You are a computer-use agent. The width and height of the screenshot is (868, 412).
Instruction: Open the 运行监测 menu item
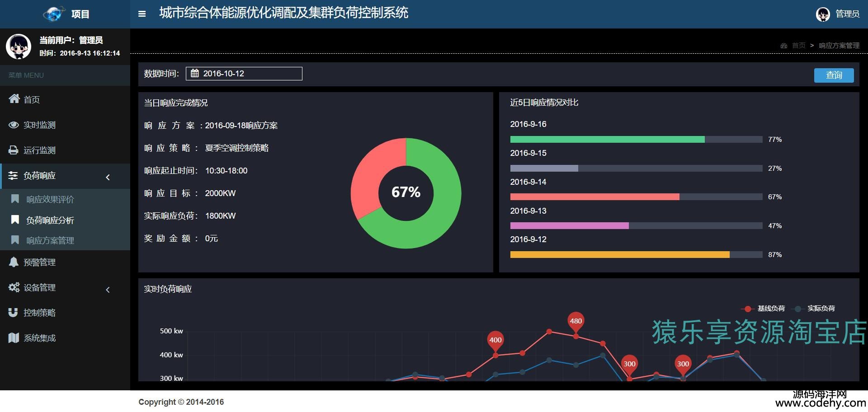point(65,150)
